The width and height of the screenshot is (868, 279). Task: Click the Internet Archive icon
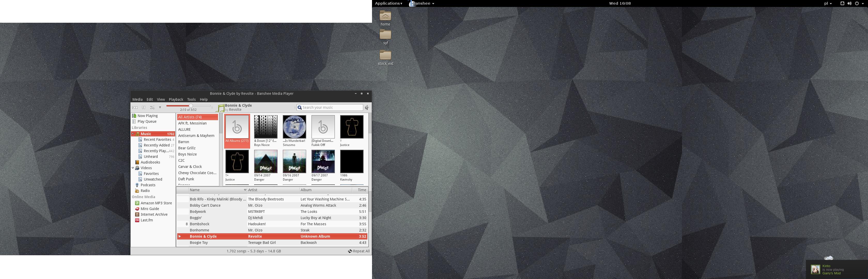click(137, 214)
